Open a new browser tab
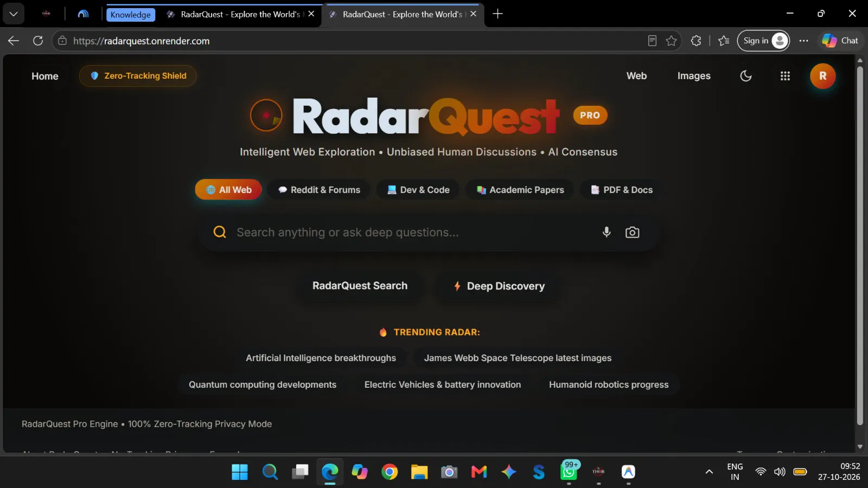Image resolution: width=868 pixels, height=488 pixels. tap(497, 14)
